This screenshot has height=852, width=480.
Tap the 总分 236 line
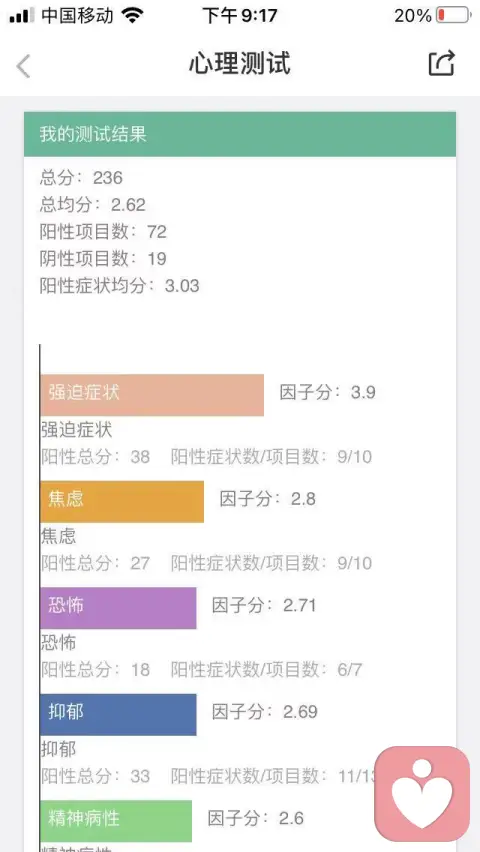(82, 178)
